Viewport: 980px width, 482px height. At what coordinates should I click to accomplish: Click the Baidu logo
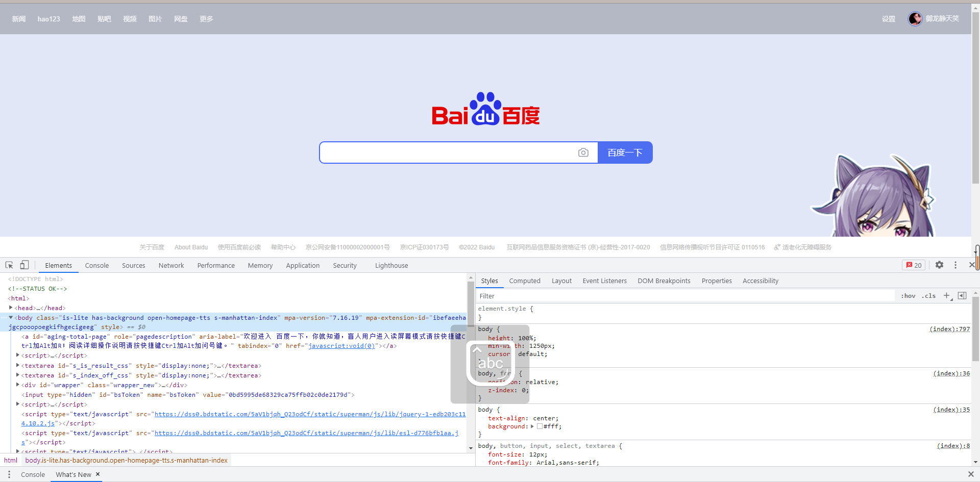[486, 109]
